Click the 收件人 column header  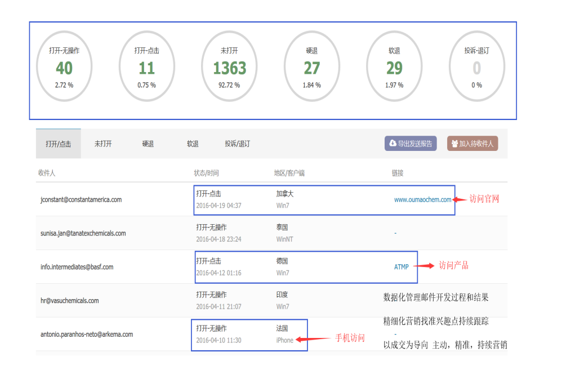[47, 173]
